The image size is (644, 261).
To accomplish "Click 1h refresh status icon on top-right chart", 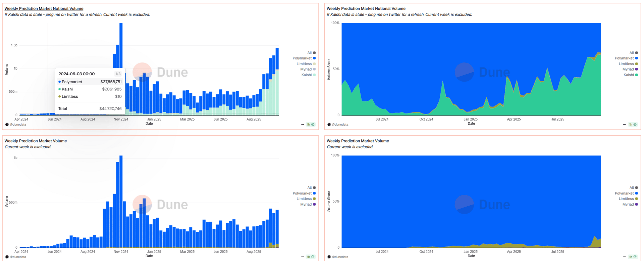I will click(x=633, y=125).
